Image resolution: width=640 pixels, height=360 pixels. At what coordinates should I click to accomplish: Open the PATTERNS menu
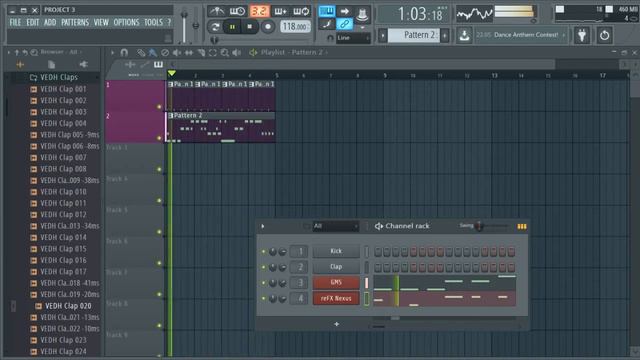click(75, 22)
